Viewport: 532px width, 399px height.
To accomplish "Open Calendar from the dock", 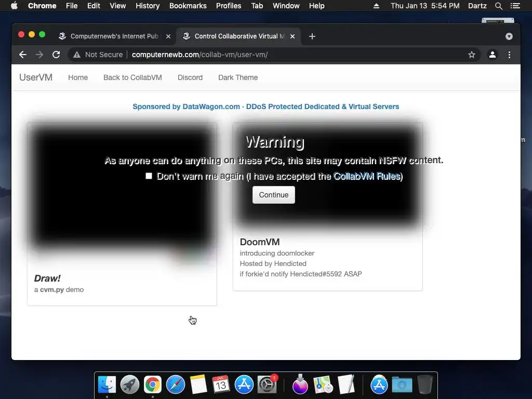I will [221, 385].
